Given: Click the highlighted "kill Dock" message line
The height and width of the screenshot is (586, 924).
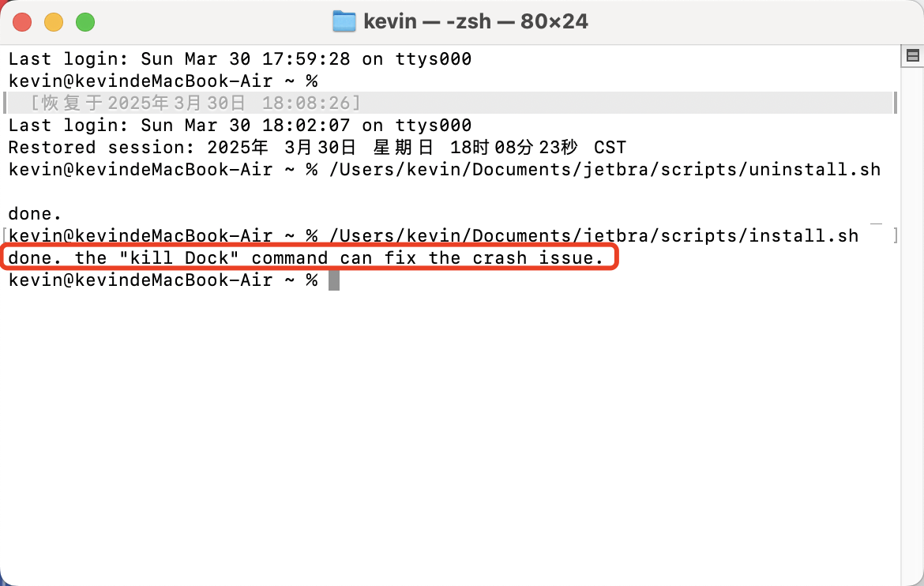Looking at the screenshot, I should pyautogui.click(x=306, y=257).
